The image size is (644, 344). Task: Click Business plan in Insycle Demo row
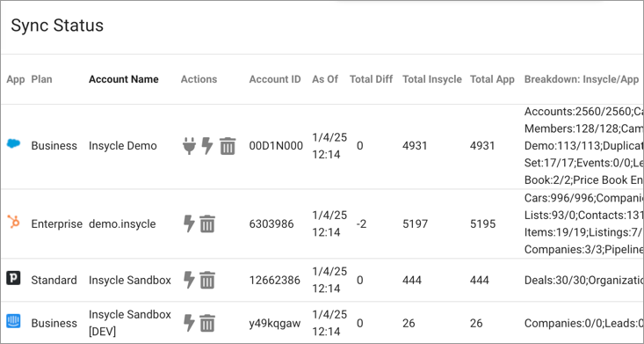[54, 146]
